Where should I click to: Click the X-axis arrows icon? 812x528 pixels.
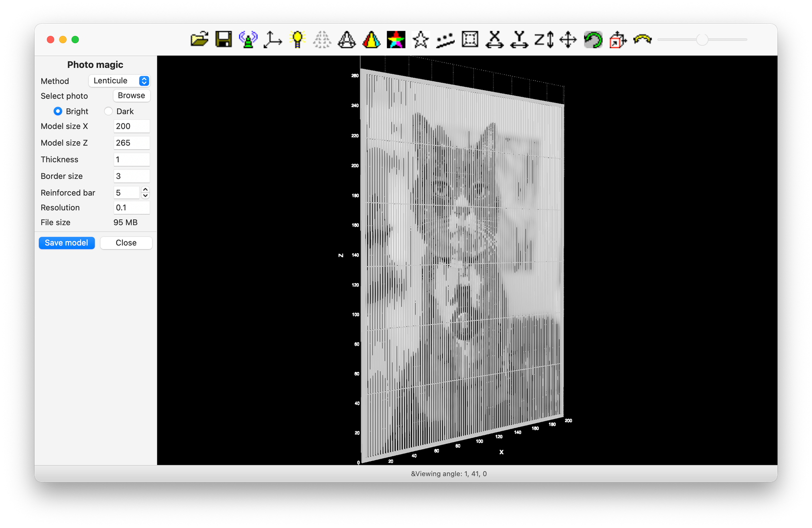click(x=495, y=39)
